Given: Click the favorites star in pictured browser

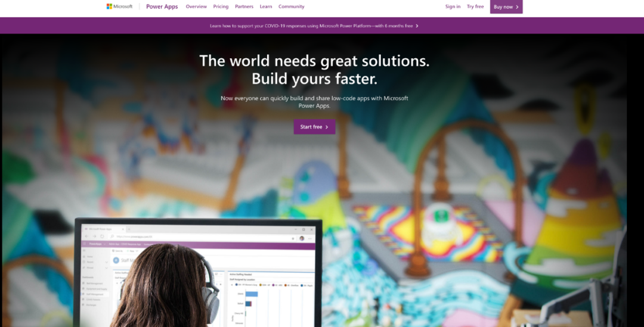Looking at the screenshot, I should pyautogui.click(x=293, y=238).
